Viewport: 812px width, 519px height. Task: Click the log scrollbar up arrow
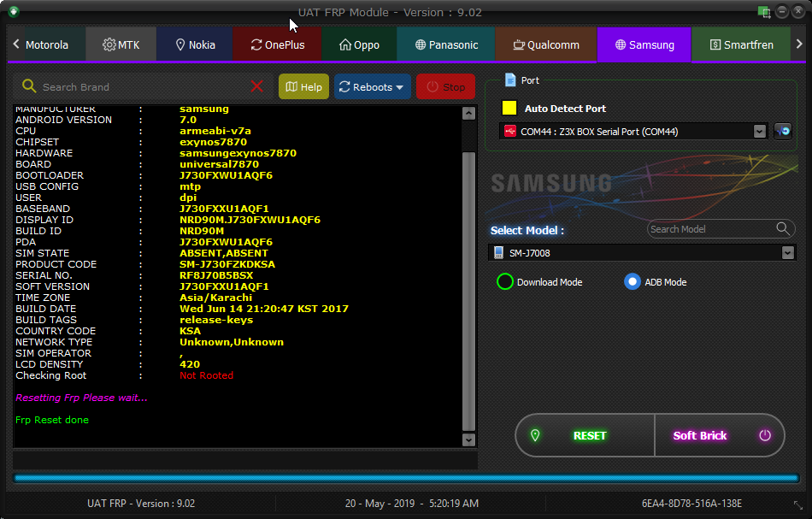point(468,114)
